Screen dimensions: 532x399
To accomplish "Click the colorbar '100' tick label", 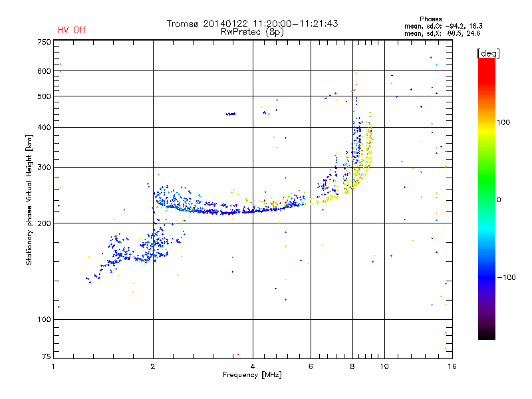I will click(x=503, y=122).
